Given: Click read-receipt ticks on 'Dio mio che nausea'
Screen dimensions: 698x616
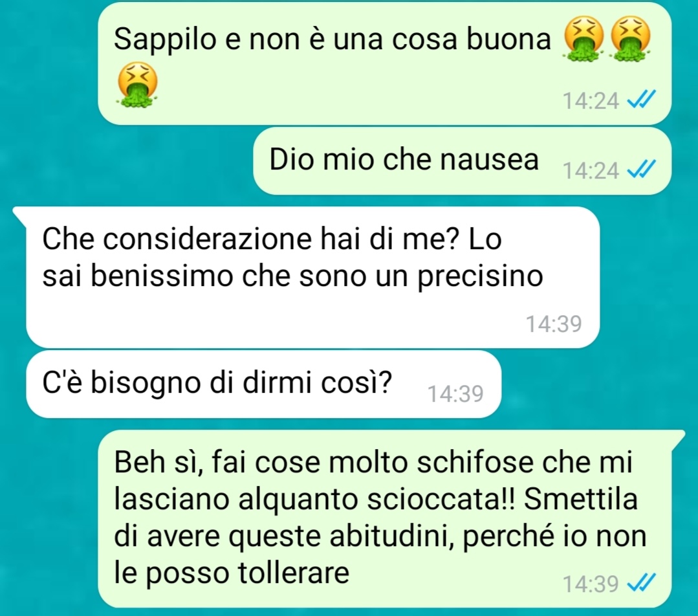Looking at the screenshot, I should pyautogui.click(x=641, y=170).
